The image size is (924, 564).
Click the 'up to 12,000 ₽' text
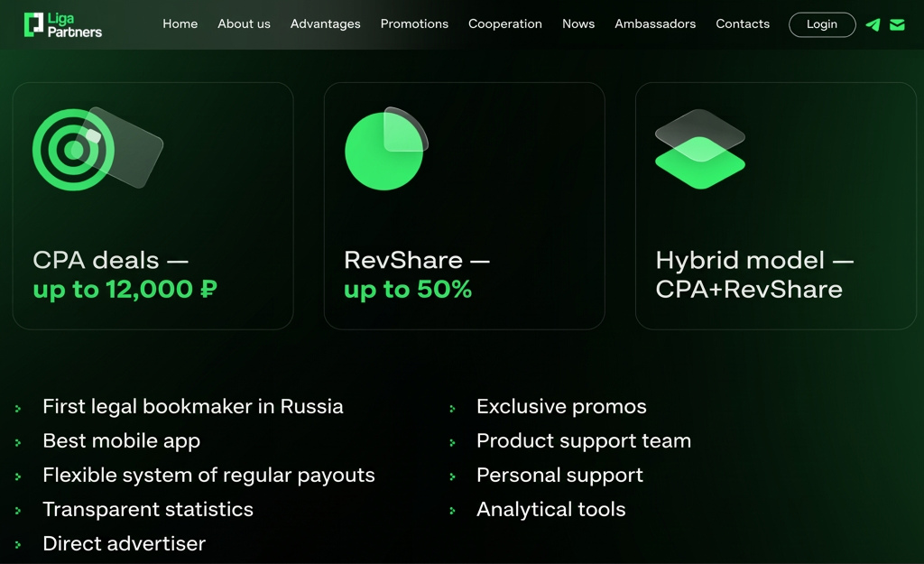pos(125,290)
